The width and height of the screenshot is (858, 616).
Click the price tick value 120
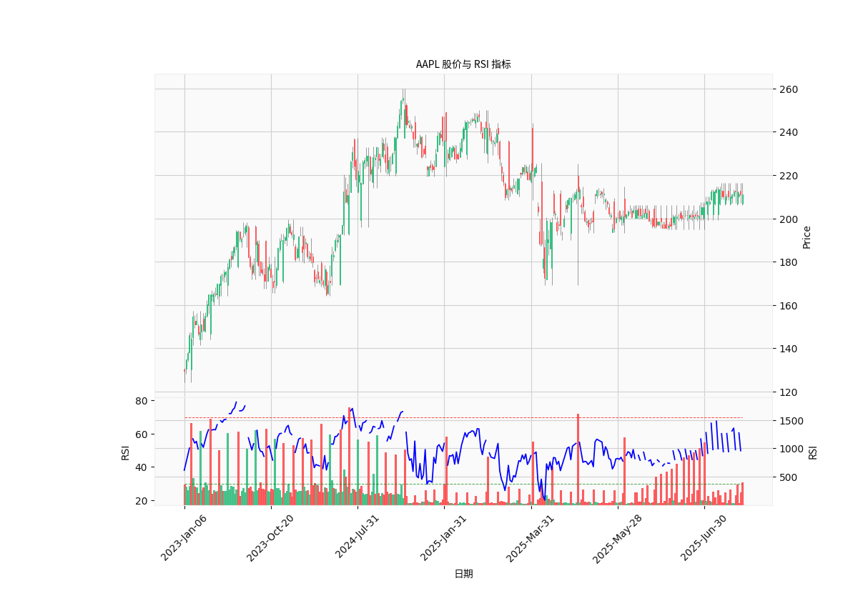tap(789, 392)
